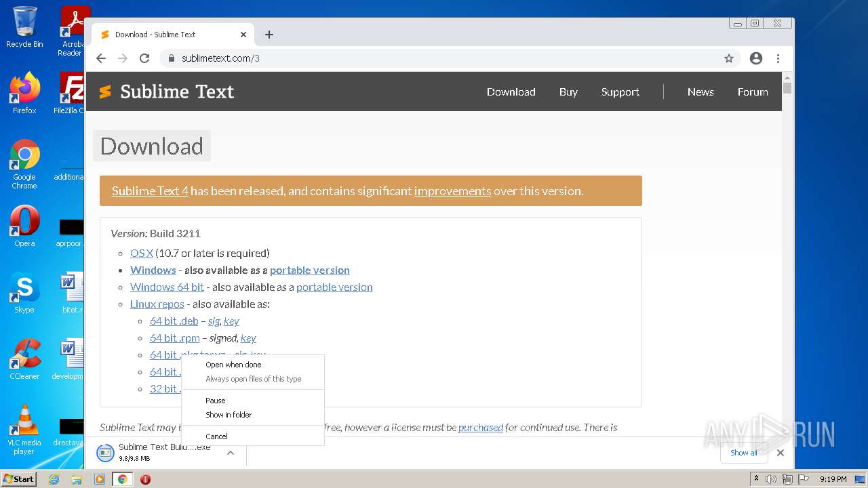Open the Recycle Bin desktop icon
The height and width of the screenshot is (488, 868).
(24, 27)
